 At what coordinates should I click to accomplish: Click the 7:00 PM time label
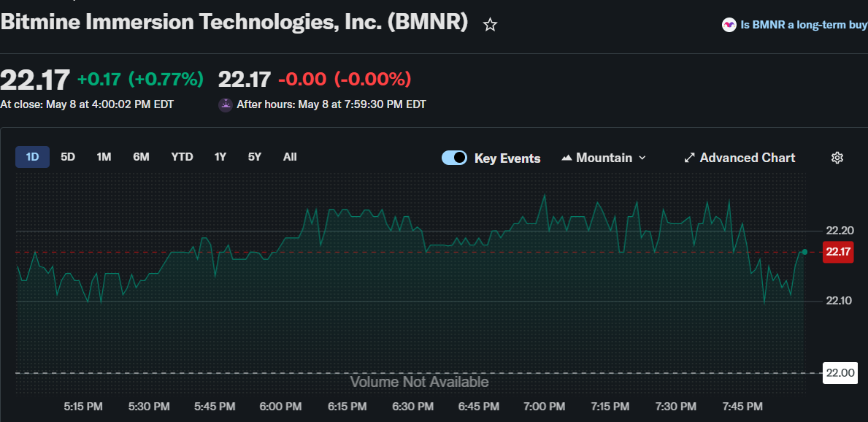click(544, 407)
